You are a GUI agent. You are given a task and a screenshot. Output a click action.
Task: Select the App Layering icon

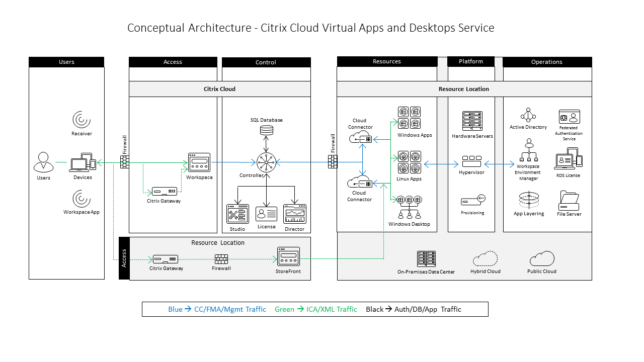click(x=529, y=200)
